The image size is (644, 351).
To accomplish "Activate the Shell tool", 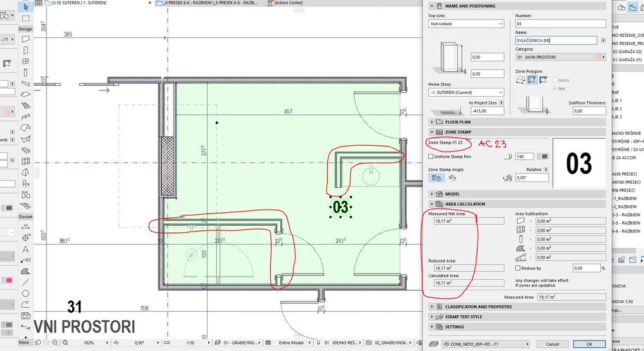I will tap(26, 139).
